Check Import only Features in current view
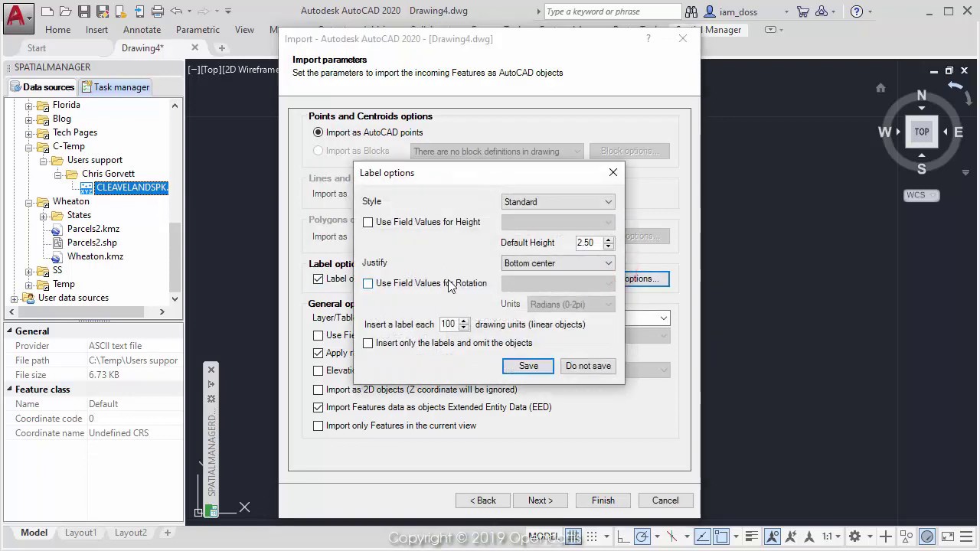The width and height of the screenshot is (980, 551). 318,425
